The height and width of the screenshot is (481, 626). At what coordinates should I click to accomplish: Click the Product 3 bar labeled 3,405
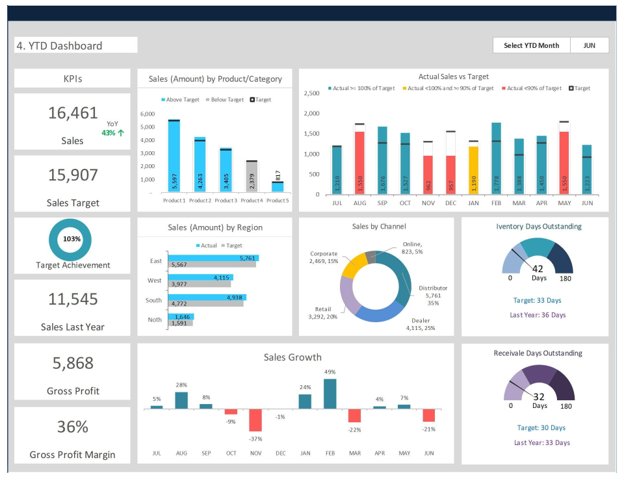226,171
